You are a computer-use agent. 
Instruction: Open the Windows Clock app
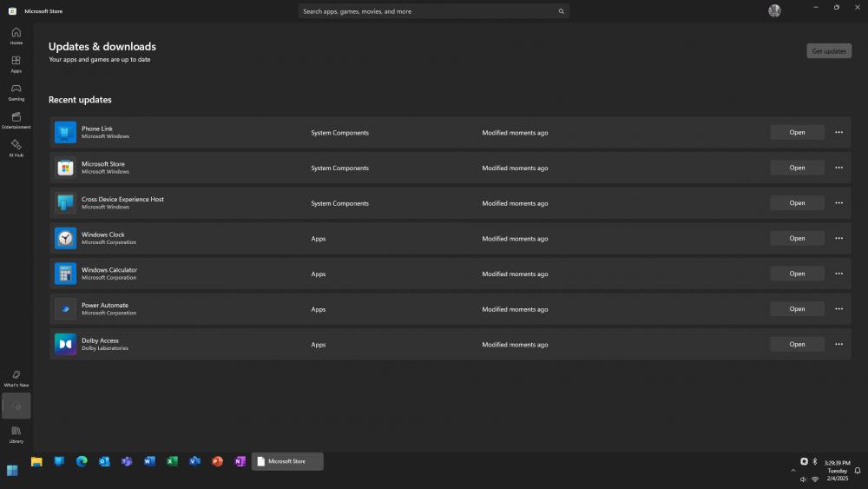pyautogui.click(x=797, y=238)
